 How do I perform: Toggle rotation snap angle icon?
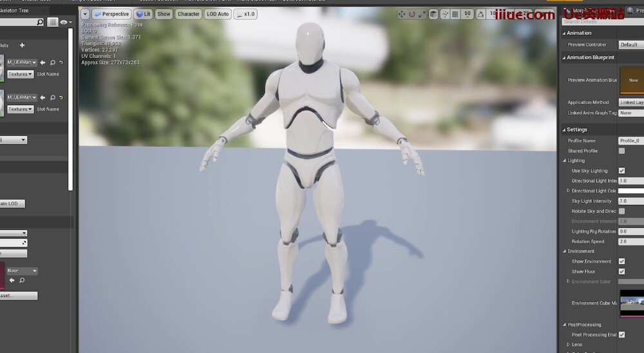click(480, 14)
